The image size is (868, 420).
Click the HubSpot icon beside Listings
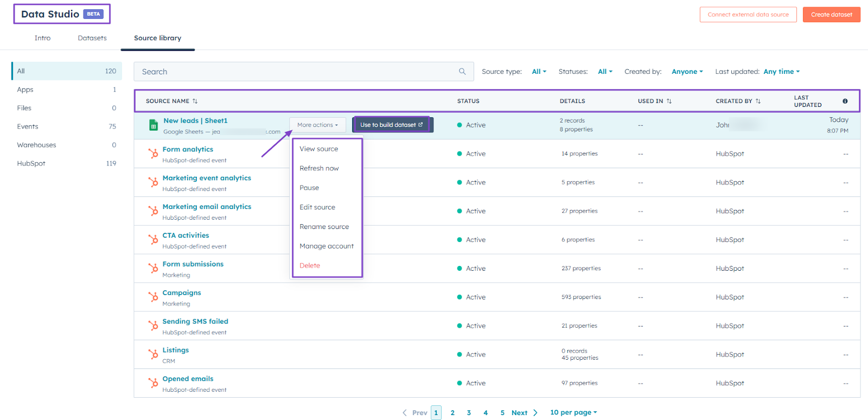154,355
